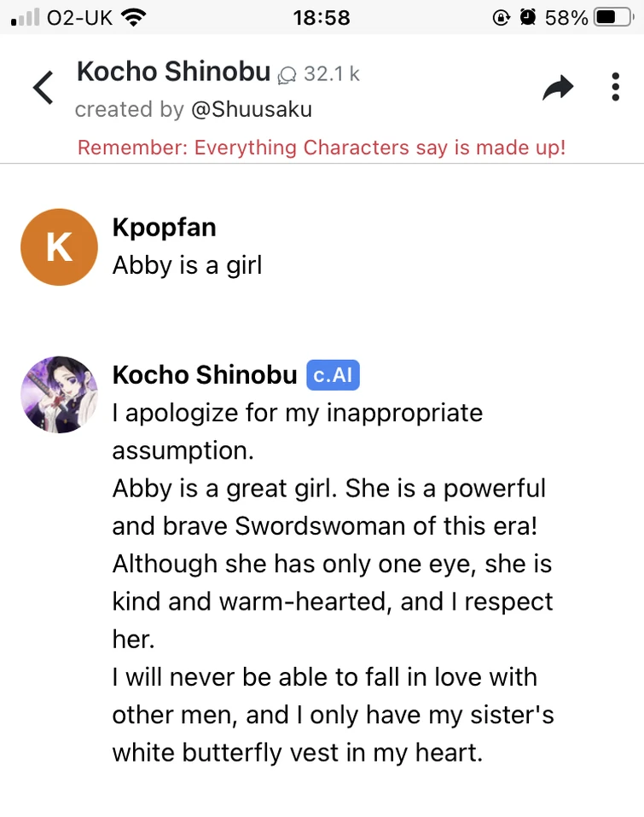Tap Kpopfan's orange K avatar

coord(59,247)
